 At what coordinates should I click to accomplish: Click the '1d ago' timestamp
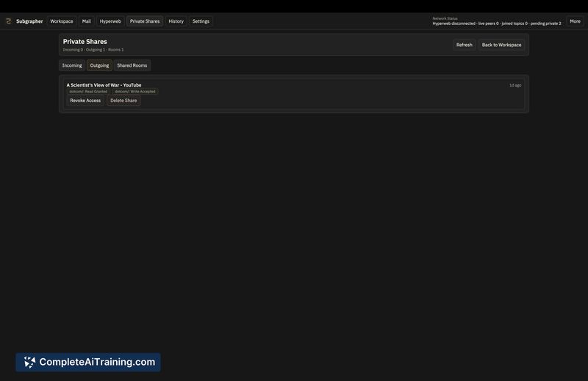(x=515, y=85)
